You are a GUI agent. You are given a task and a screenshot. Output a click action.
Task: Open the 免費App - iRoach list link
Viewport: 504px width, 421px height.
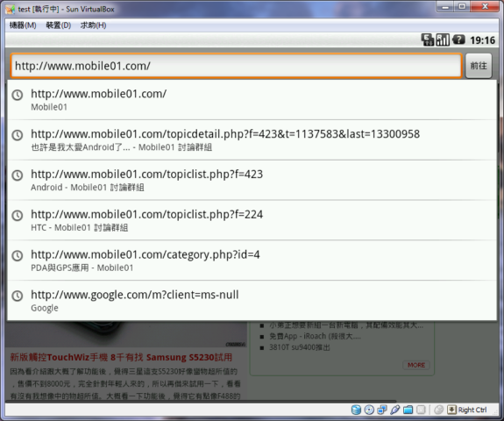pos(315,337)
